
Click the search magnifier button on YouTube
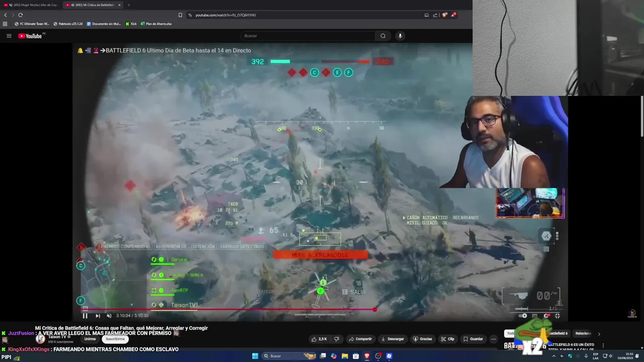point(383,36)
